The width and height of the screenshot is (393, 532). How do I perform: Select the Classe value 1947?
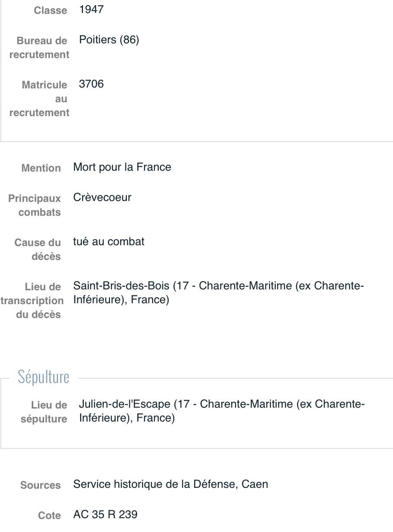coord(91,10)
